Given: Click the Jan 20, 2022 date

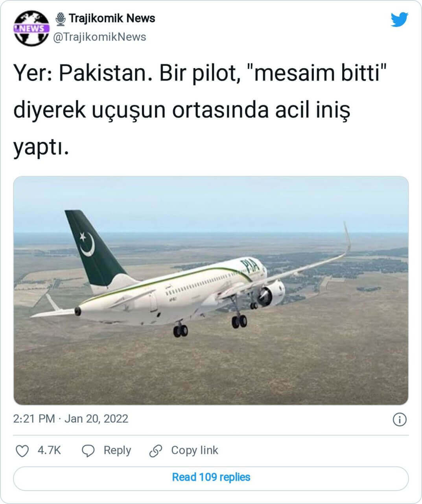Looking at the screenshot, I should point(96,419).
